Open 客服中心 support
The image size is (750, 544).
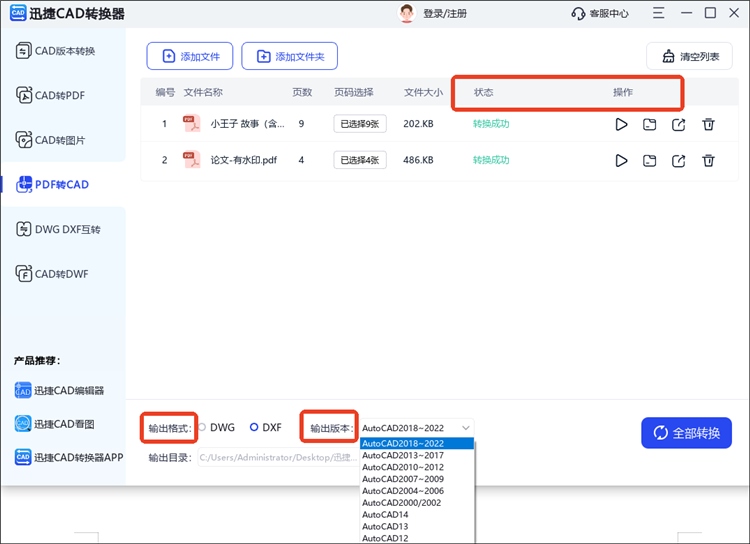600,13
